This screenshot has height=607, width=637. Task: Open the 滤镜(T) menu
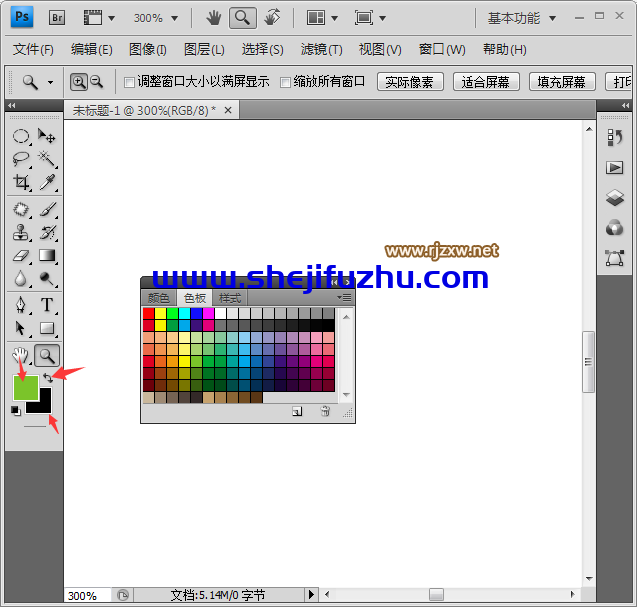[321, 50]
